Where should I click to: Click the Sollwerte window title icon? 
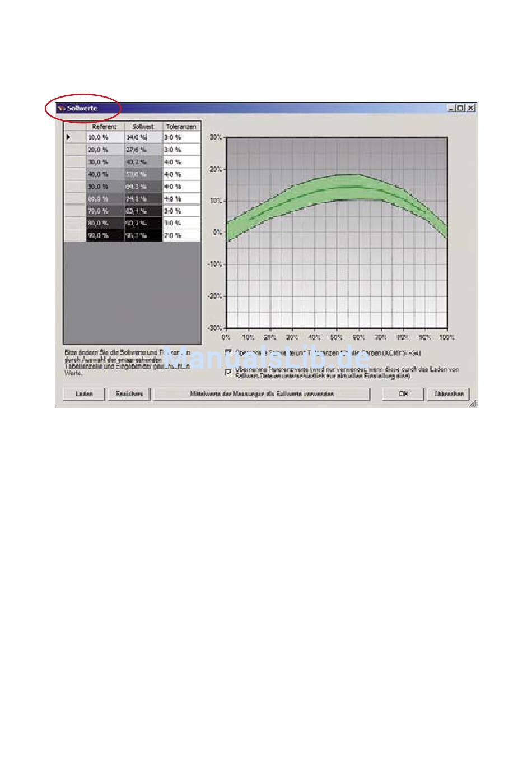(61, 109)
